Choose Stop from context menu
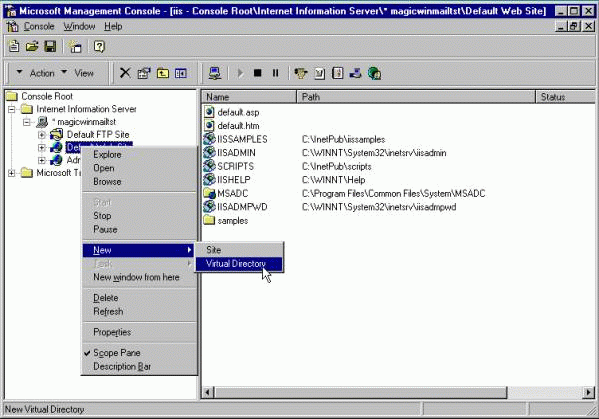The image size is (599, 419). [139, 216]
